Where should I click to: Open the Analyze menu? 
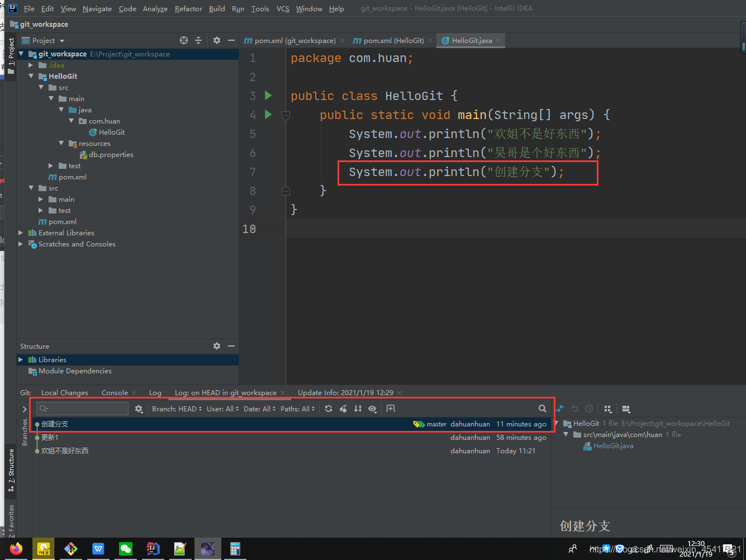(155, 8)
